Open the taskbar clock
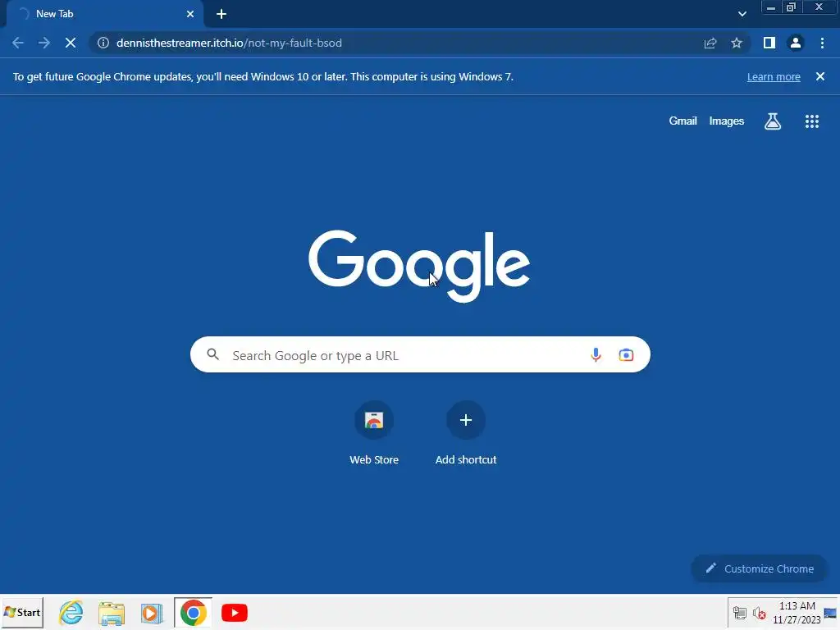840x630 pixels. pos(797,613)
